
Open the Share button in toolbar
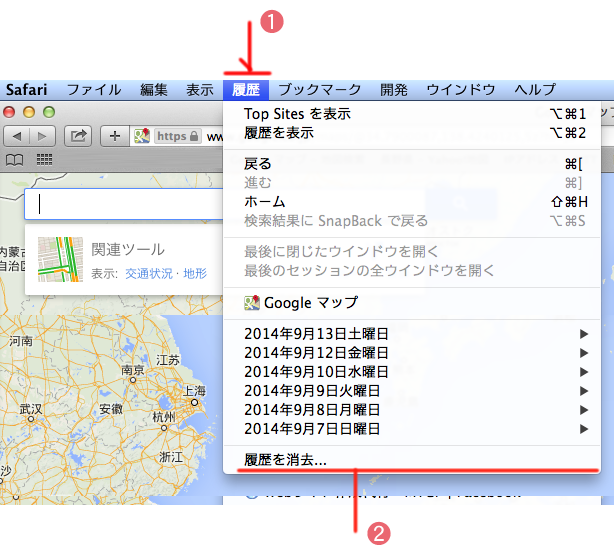78,136
